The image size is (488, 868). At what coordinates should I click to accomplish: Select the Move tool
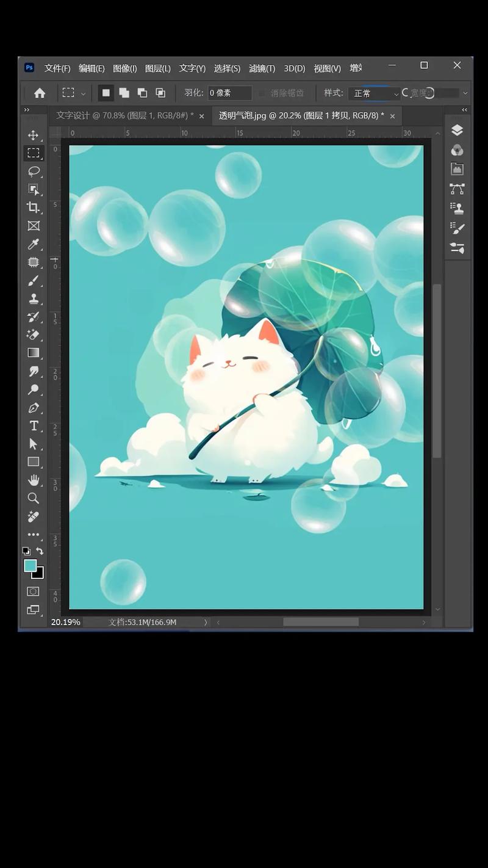(34, 135)
